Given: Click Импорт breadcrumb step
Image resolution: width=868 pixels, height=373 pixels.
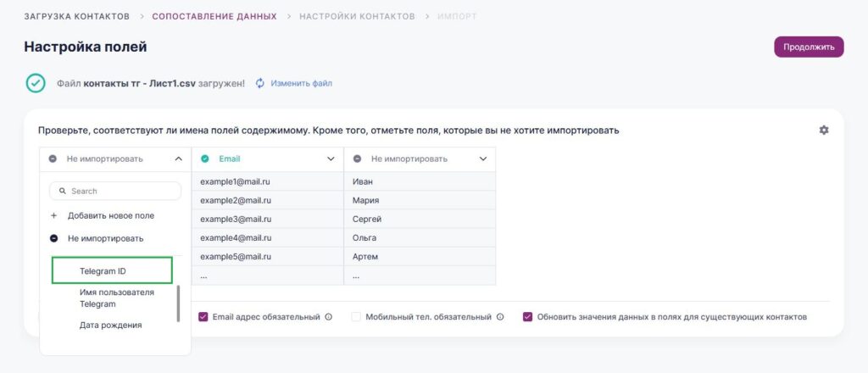Looking at the screenshot, I should pos(457,16).
